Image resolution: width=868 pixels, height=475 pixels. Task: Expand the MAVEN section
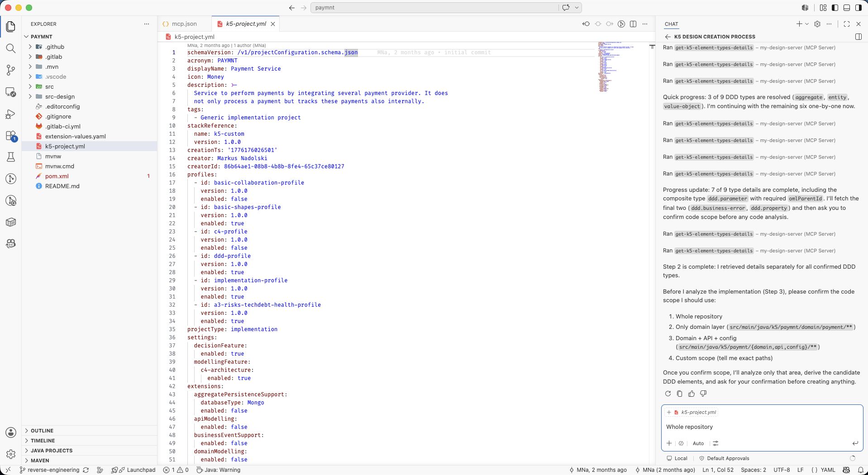click(89, 461)
